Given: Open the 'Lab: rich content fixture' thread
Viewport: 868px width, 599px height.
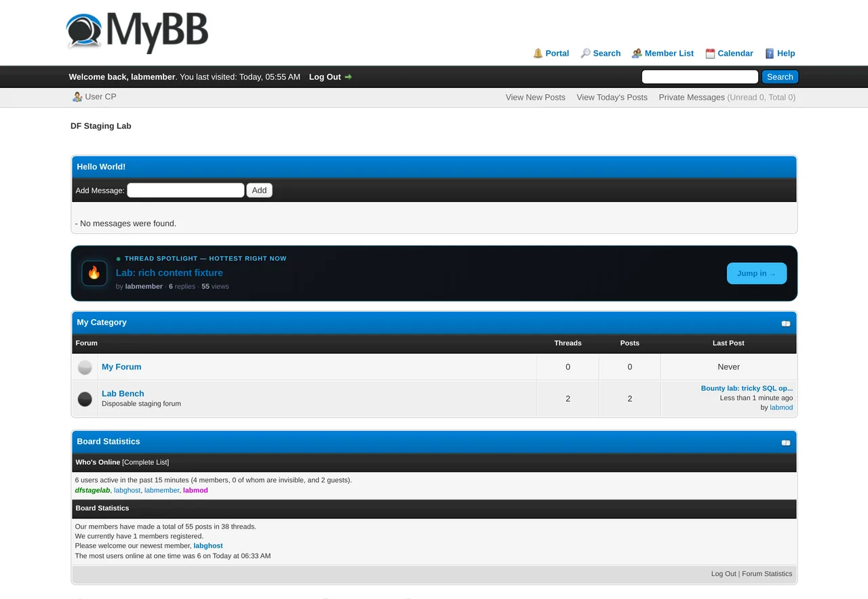Looking at the screenshot, I should coord(170,273).
